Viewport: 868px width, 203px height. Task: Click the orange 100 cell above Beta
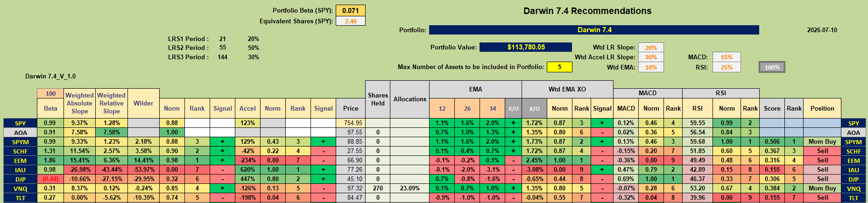click(x=50, y=93)
